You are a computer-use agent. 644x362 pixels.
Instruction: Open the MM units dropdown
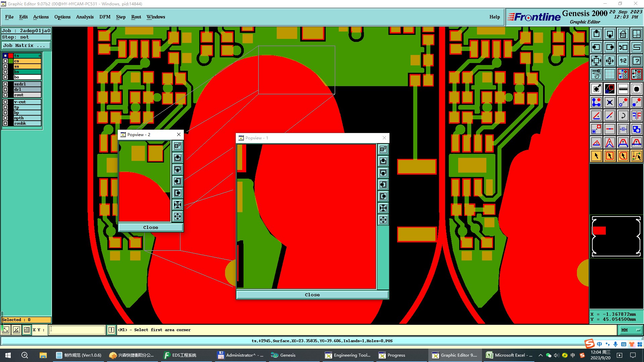click(x=630, y=330)
